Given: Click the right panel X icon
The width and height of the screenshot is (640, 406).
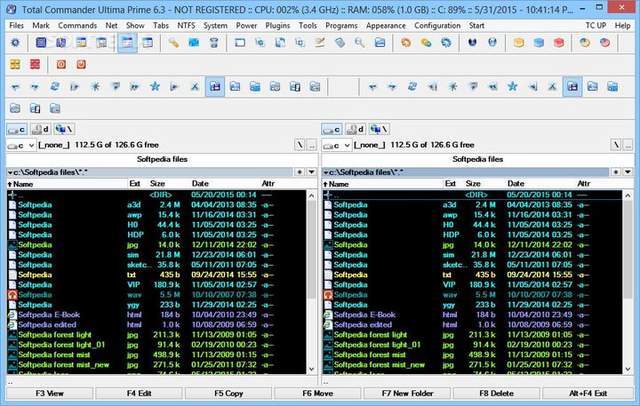Looking at the screenshot, I should (x=552, y=87).
